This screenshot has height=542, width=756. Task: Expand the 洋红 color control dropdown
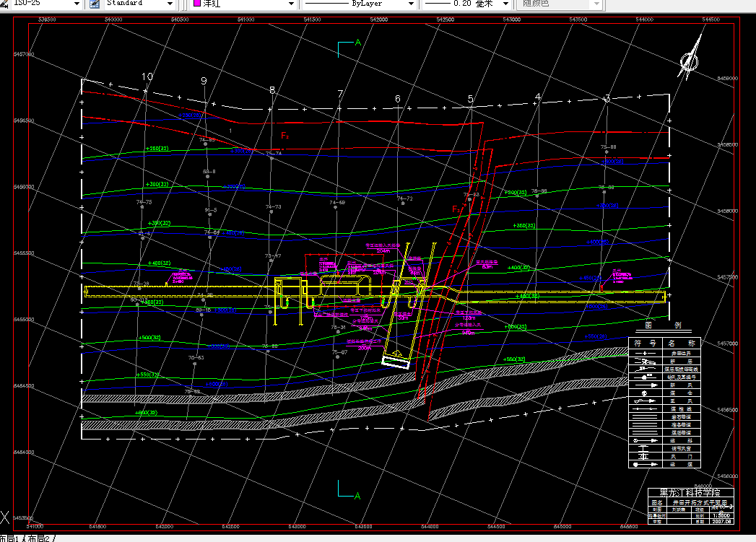point(291,4)
